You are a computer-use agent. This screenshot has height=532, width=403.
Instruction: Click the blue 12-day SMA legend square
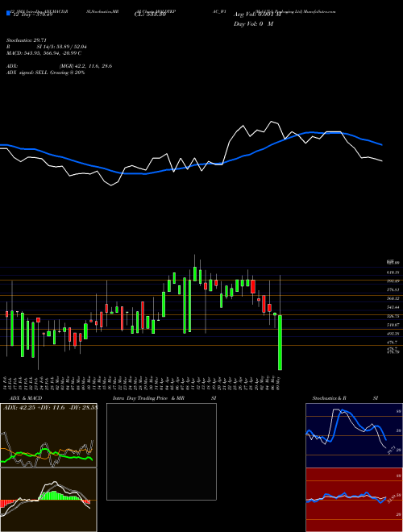tap(8, 13)
